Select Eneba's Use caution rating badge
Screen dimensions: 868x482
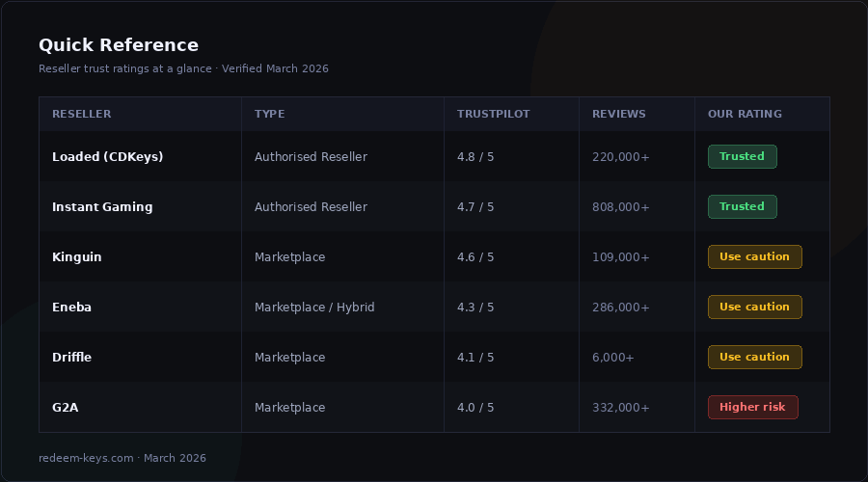click(754, 307)
